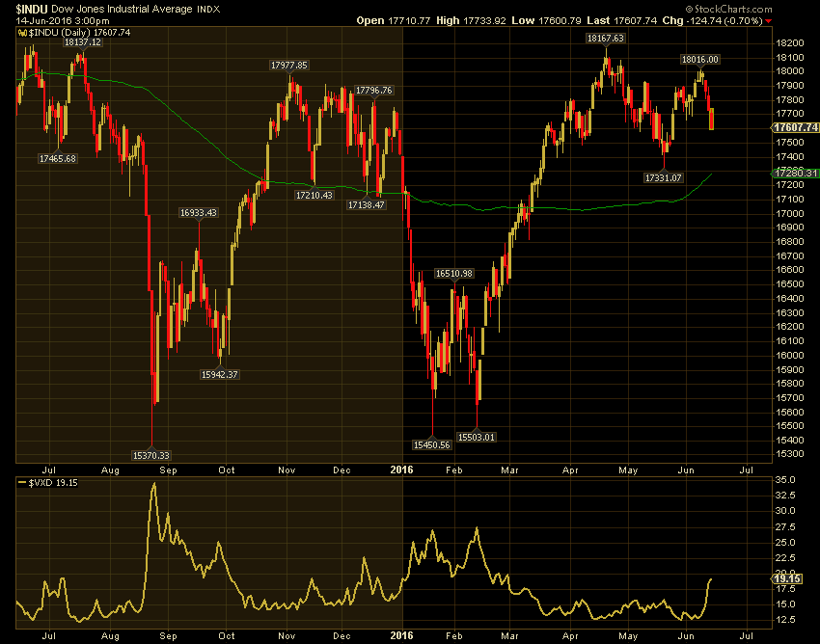The image size is (820, 644).
Task: Click the 18200 price axis label
Action: 790,43
